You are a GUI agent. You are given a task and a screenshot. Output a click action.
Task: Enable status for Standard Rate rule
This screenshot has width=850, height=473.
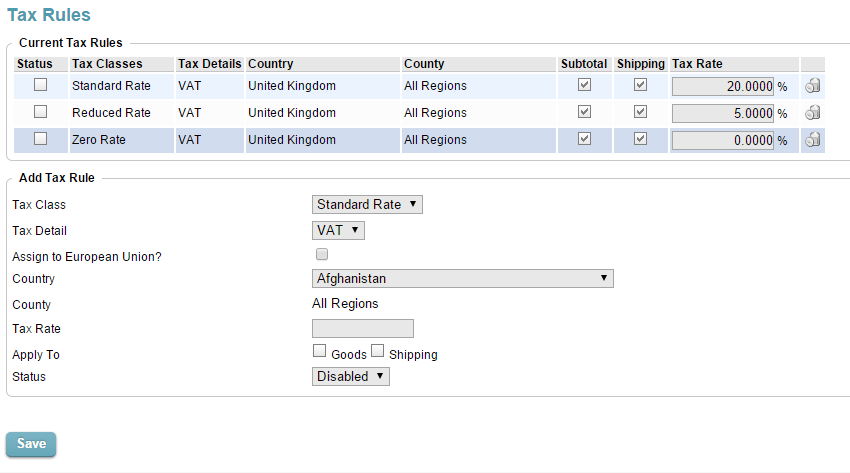click(41, 85)
